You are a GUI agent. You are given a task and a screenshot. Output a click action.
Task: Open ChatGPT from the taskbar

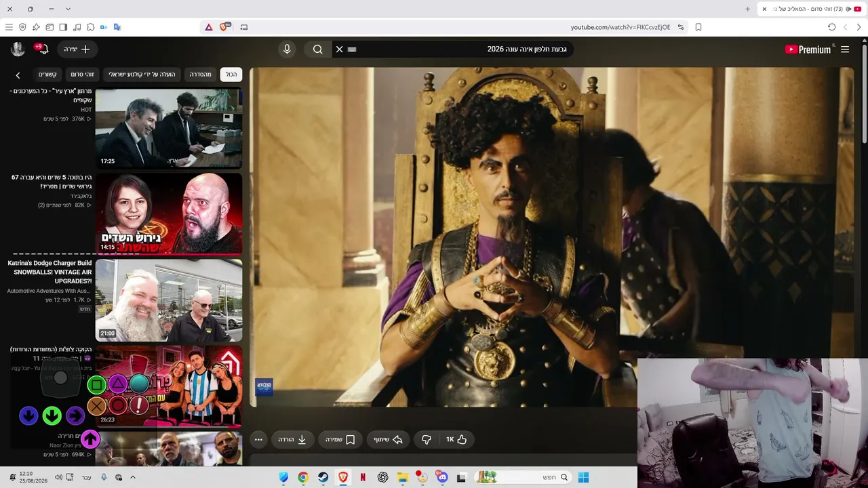tap(382, 477)
